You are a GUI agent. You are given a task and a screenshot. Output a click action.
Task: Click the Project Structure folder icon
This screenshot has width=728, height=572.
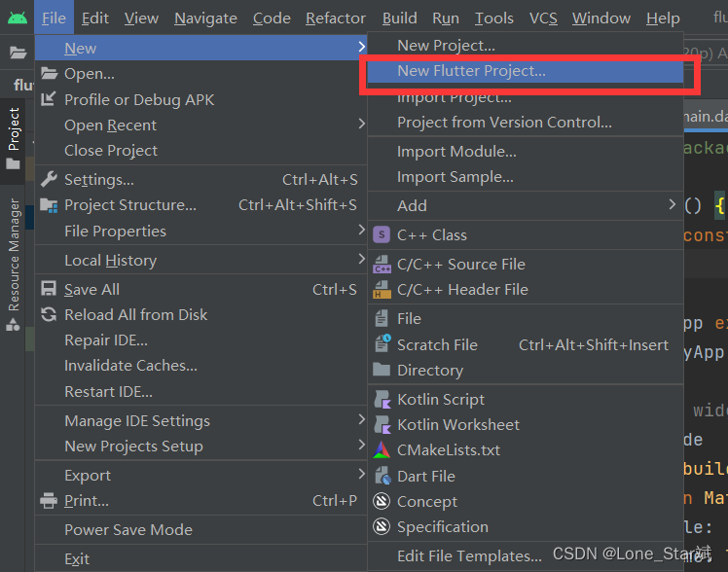point(49,204)
